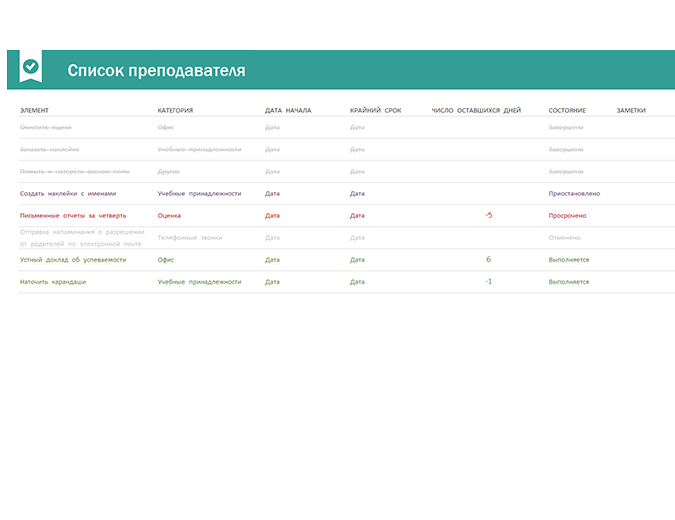This screenshot has width=675, height=520.
Task: Click start date in Письменные отчеты row
Action: (272, 216)
